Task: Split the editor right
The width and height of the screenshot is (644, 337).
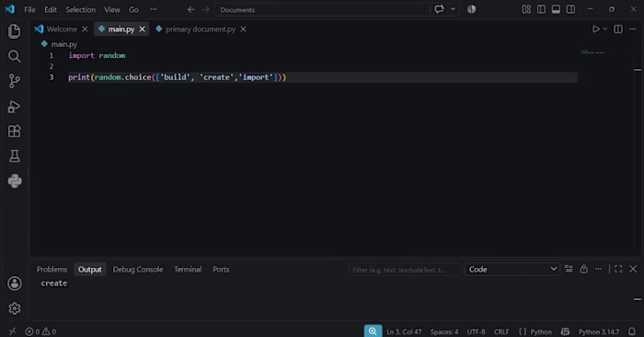Action: pos(618,29)
